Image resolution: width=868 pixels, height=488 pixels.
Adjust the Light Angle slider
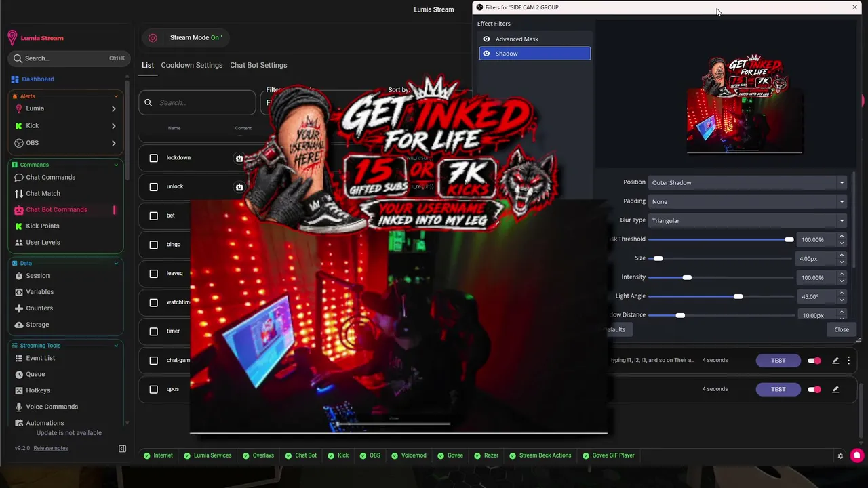tap(721, 296)
